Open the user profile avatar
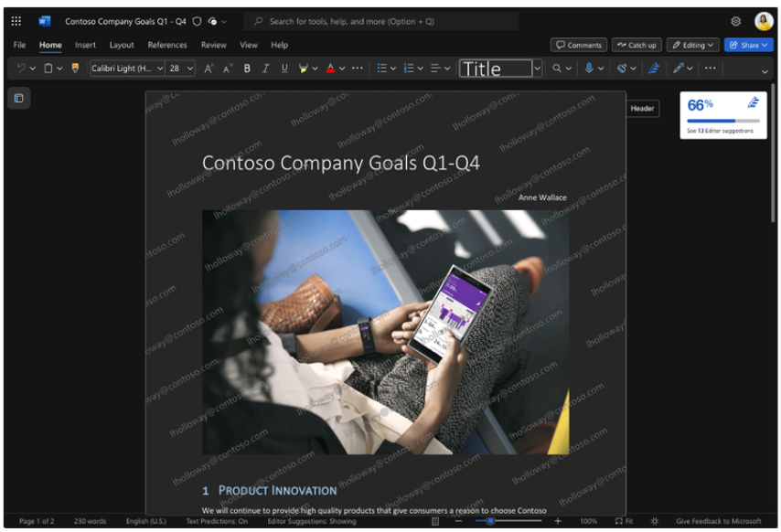 coord(764,21)
